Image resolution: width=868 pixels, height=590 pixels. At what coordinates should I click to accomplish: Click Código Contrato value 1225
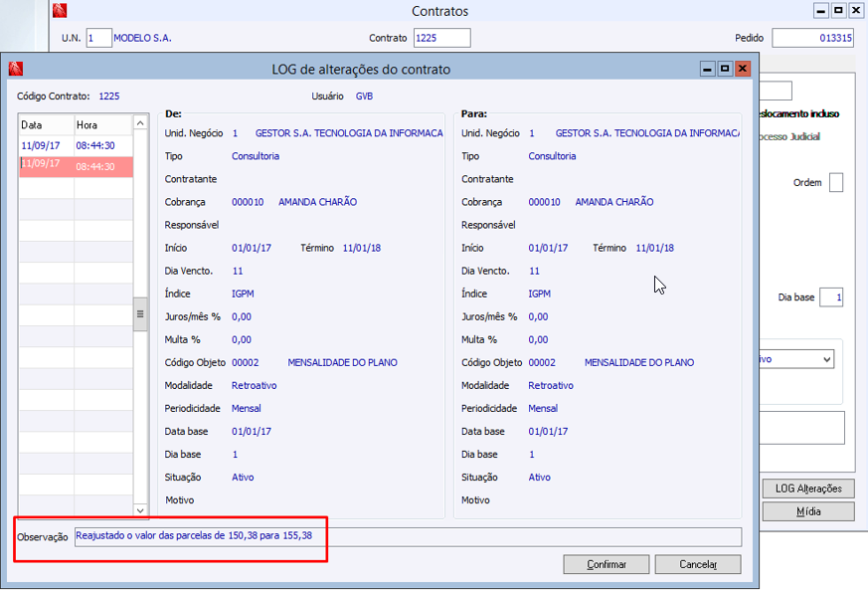point(109,96)
